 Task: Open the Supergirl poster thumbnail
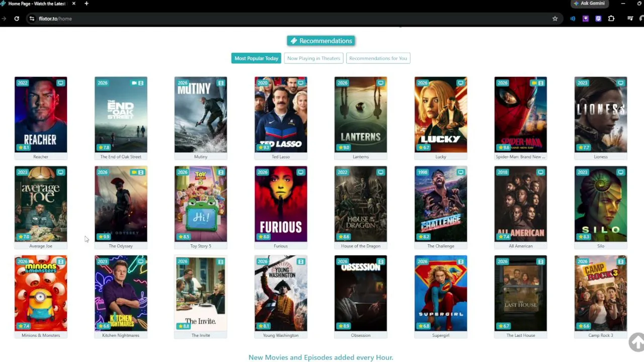click(441, 294)
